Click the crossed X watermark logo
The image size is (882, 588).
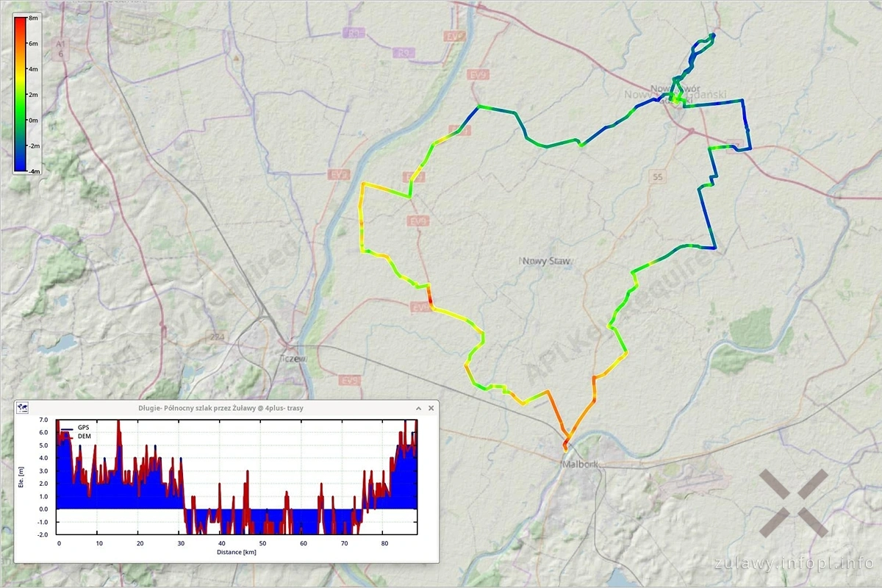[793, 503]
